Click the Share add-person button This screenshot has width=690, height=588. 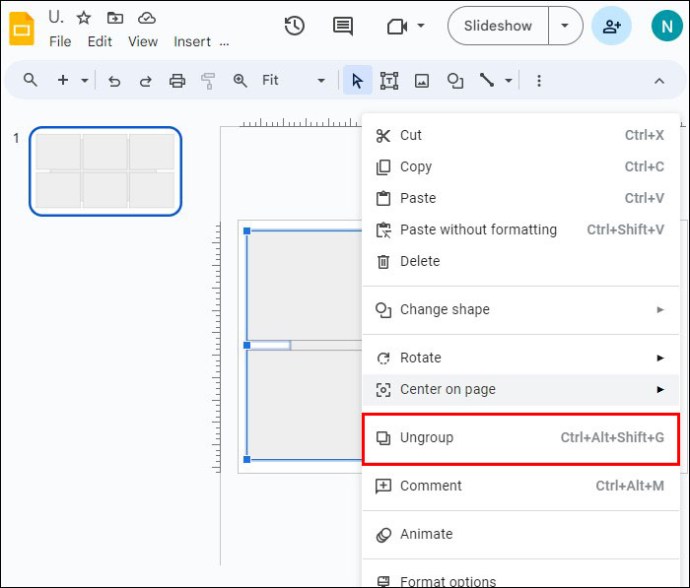click(612, 26)
